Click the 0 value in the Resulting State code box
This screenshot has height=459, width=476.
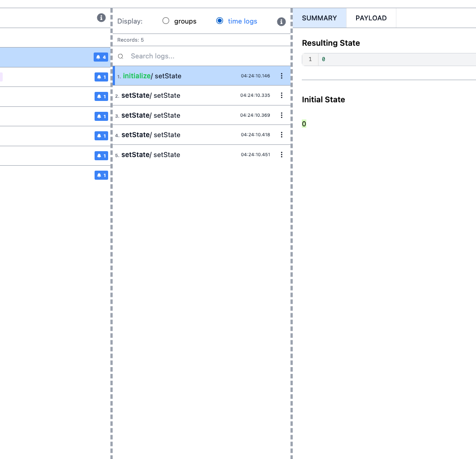click(x=324, y=59)
